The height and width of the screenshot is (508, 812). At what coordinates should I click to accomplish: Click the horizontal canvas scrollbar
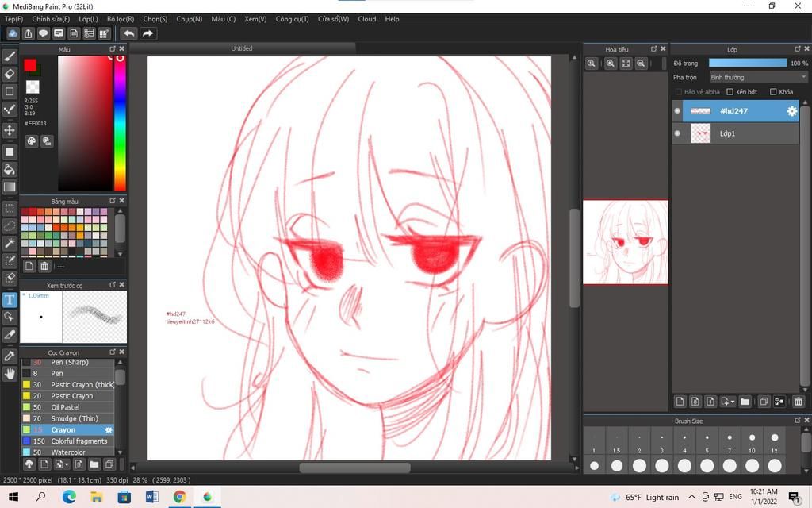click(354, 468)
